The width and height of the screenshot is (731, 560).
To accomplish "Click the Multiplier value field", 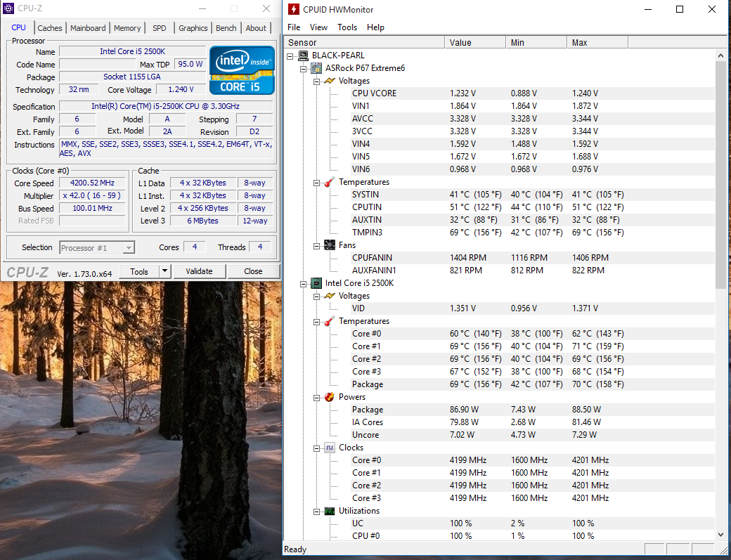I will 92,195.
